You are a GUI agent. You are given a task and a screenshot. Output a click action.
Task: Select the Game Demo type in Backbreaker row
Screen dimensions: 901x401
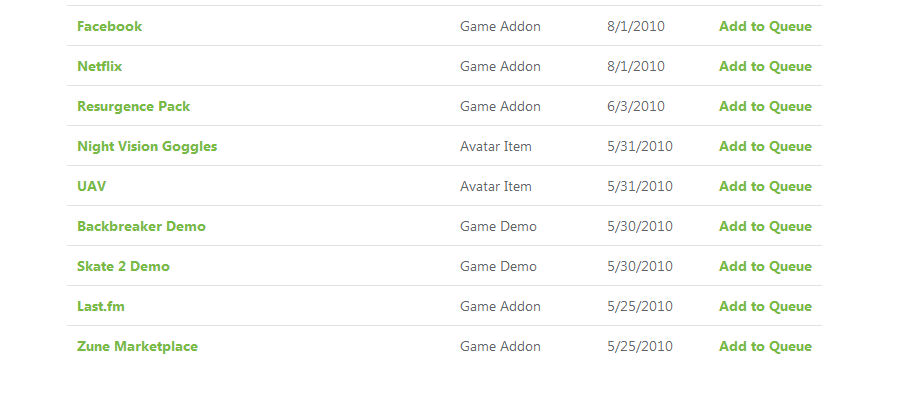pos(498,226)
